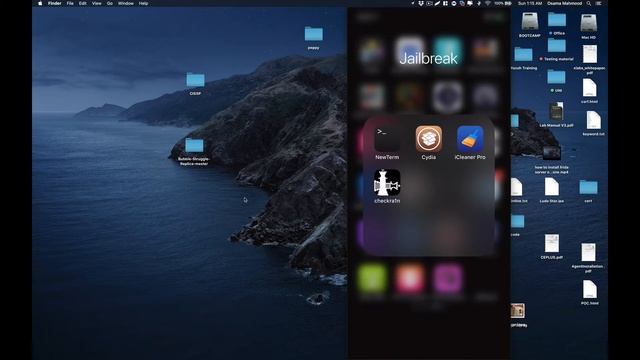Select the POC.html file icon
Screen dimensions: 640x360
589,290
